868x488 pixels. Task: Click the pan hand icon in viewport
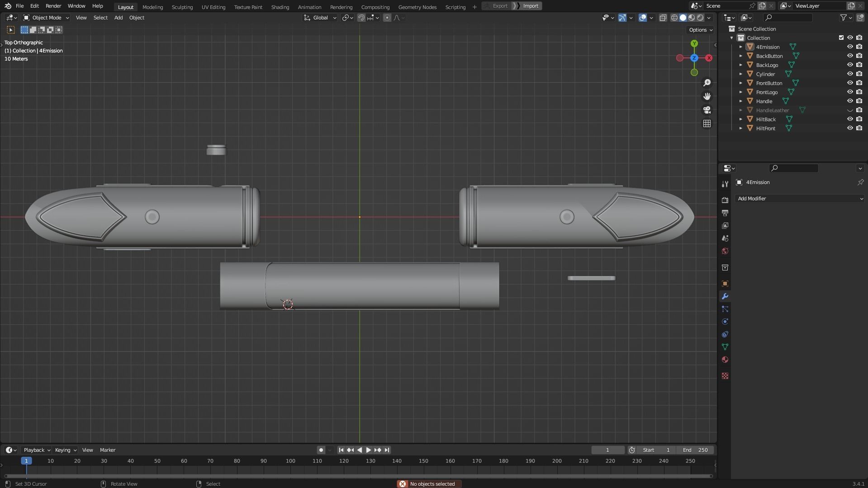[707, 96]
